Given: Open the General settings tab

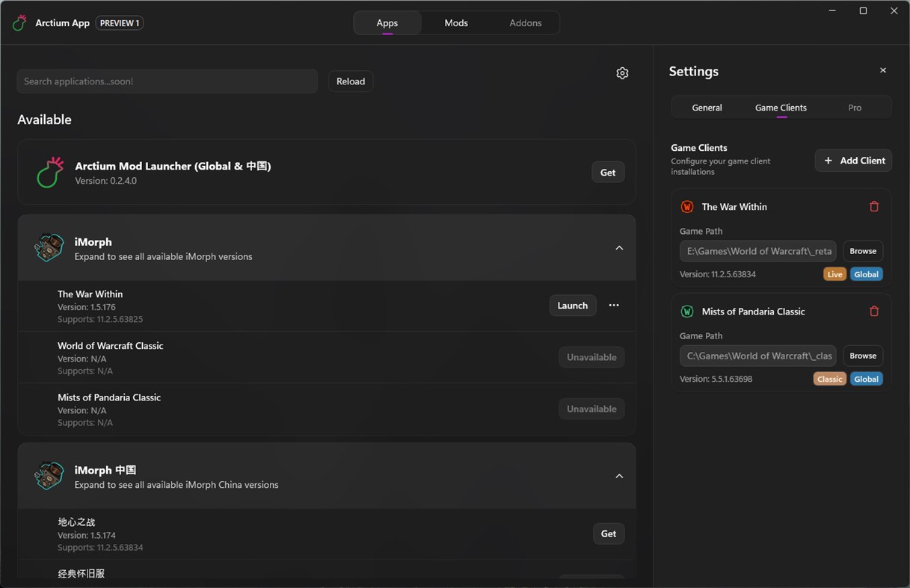Looking at the screenshot, I should click(706, 107).
